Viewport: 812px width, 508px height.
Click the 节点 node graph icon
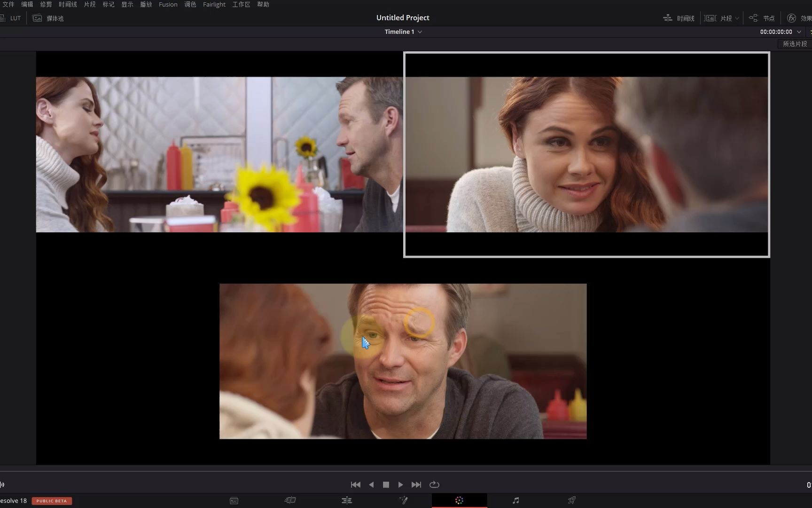pos(753,18)
